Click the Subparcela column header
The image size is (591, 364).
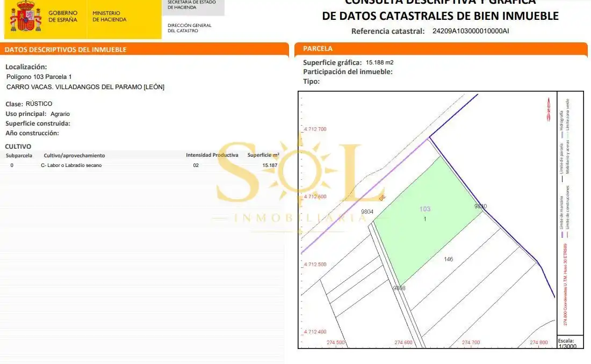click(x=19, y=156)
